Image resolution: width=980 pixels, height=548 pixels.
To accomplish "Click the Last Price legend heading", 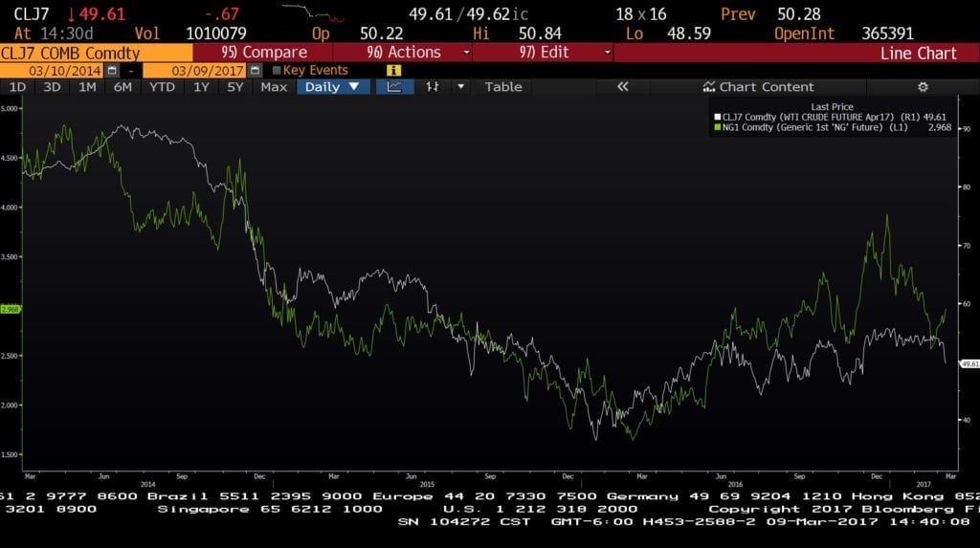I will coord(832,107).
